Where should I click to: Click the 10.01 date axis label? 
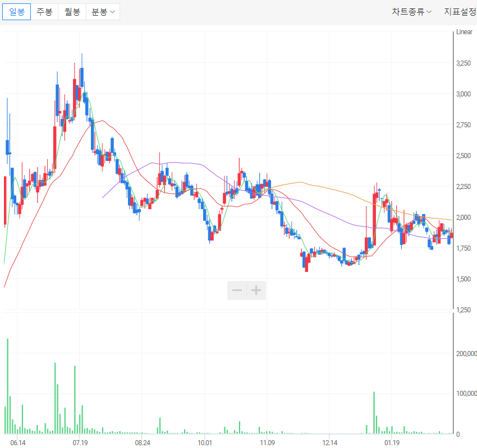(x=205, y=443)
